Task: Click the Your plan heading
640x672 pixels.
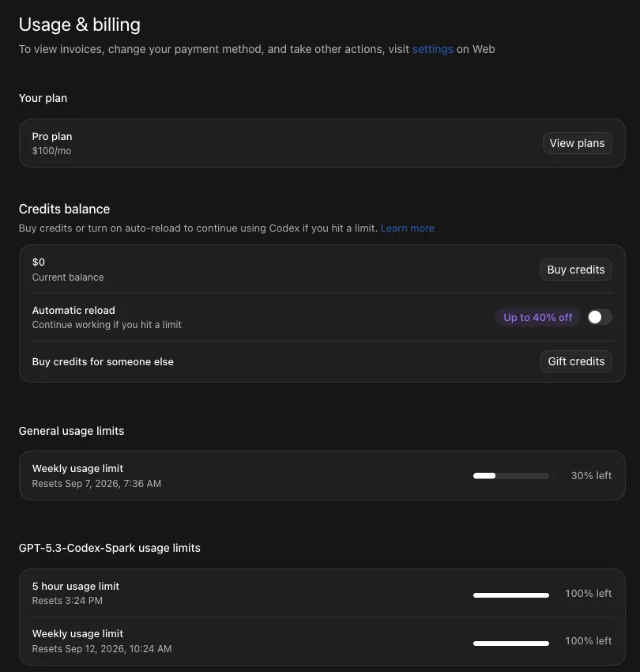Action: point(43,98)
